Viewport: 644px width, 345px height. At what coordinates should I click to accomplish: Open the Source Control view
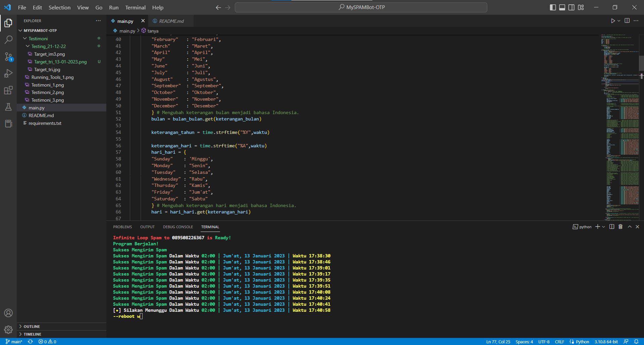point(8,56)
